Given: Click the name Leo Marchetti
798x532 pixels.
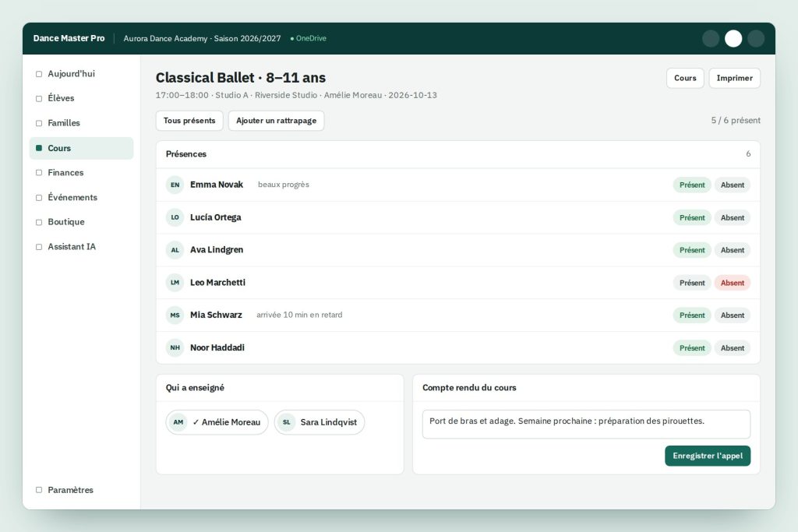Looking at the screenshot, I should click(218, 282).
